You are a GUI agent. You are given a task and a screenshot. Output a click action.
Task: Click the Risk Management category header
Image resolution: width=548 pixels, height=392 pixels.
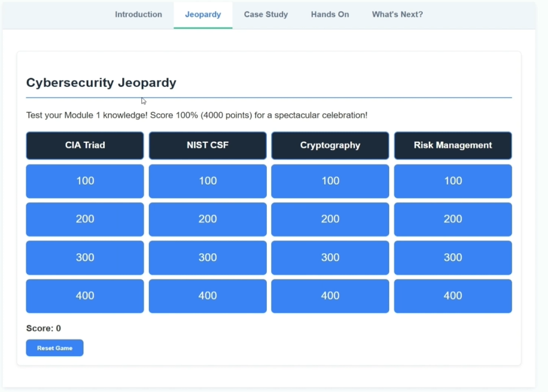453,145
